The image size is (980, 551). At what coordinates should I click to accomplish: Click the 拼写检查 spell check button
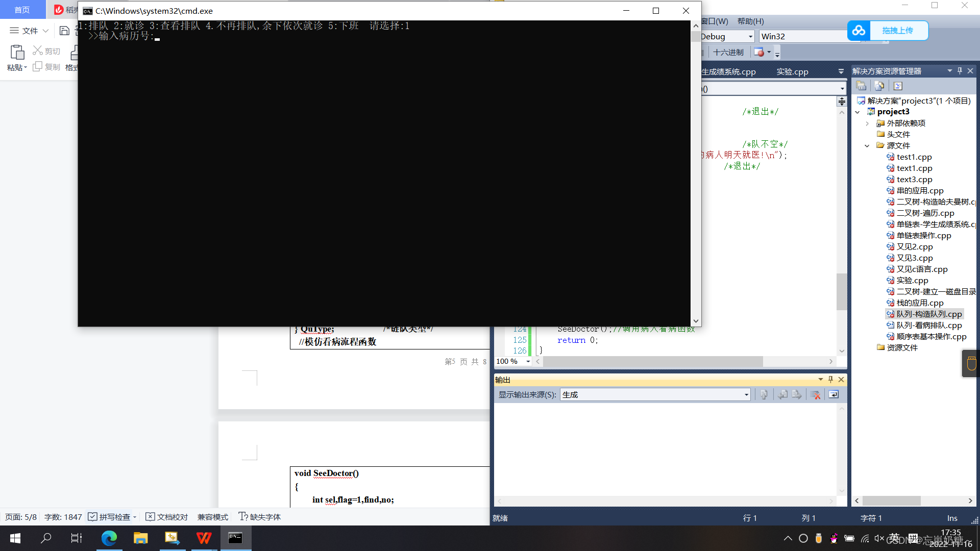coord(109,517)
